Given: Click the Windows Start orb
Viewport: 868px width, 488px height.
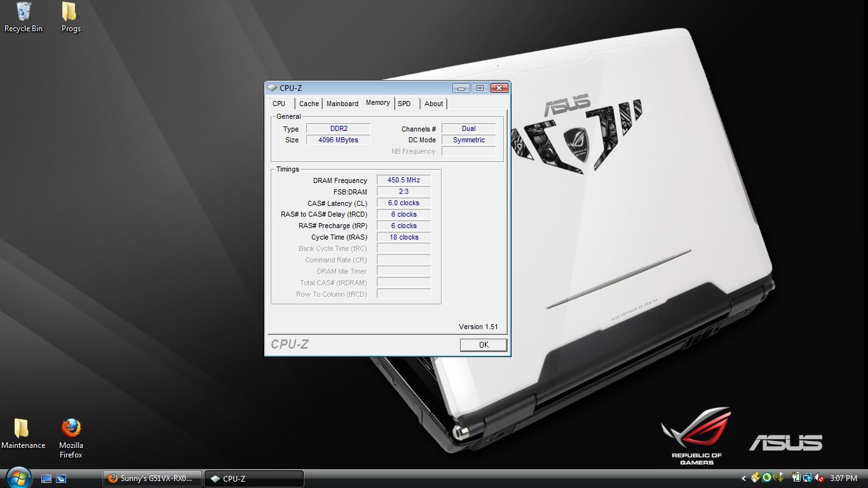Looking at the screenshot, I should tap(18, 477).
